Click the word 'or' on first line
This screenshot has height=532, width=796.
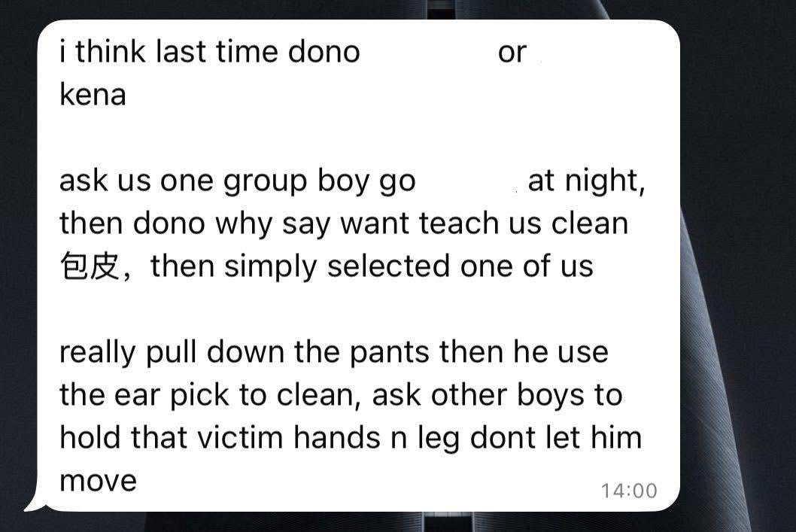click(x=512, y=53)
